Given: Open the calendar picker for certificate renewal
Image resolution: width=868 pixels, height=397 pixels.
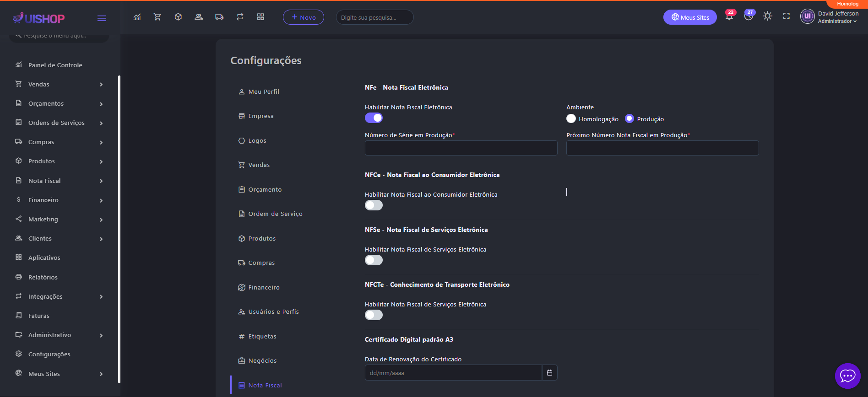Looking at the screenshot, I should point(549,373).
